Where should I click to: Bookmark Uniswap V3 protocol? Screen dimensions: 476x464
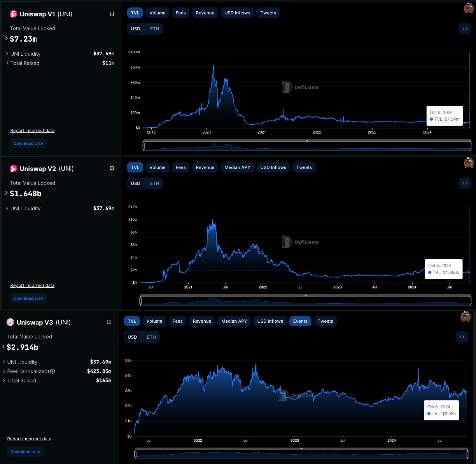(x=108, y=322)
